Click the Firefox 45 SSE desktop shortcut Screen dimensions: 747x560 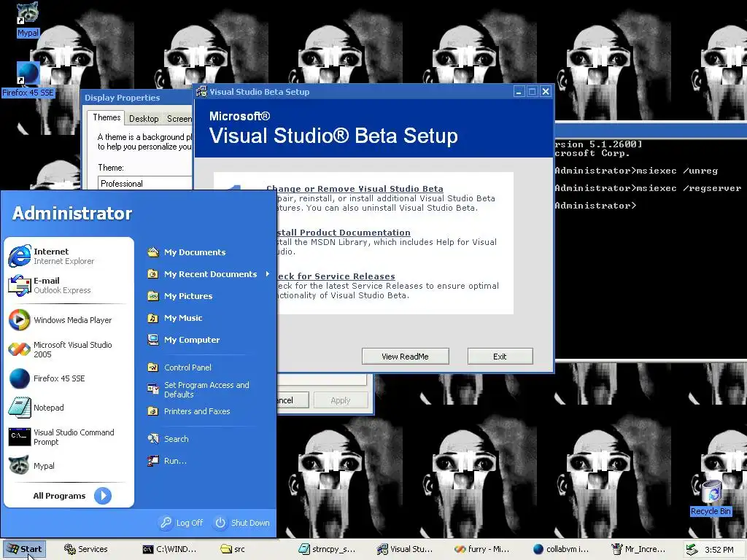tap(28, 79)
